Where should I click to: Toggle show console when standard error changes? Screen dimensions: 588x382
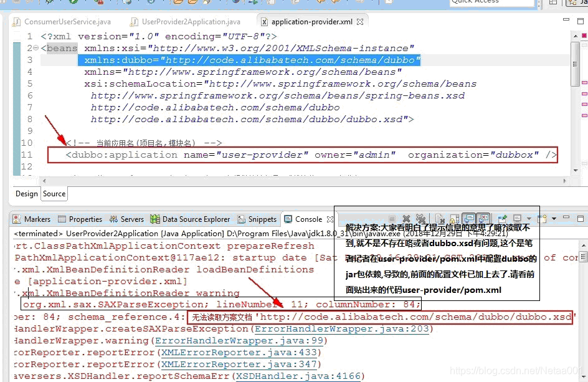coord(484,218)
